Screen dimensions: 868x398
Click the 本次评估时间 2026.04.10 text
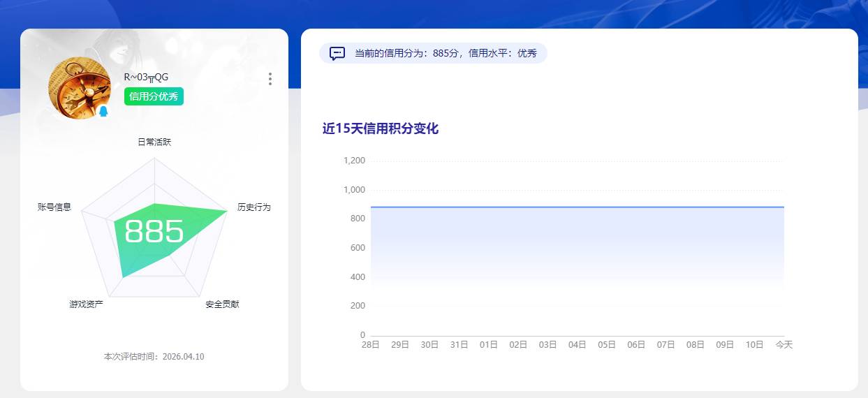point(154,356)
